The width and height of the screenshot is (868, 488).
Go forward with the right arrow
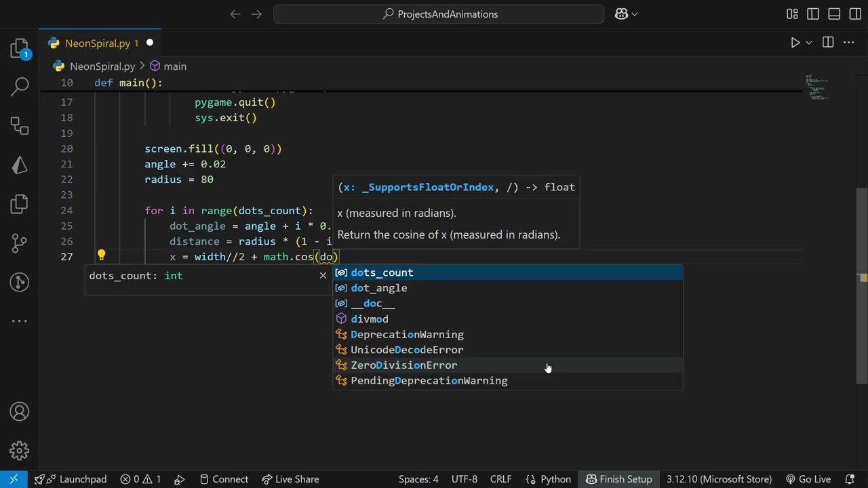coord(256,14)
